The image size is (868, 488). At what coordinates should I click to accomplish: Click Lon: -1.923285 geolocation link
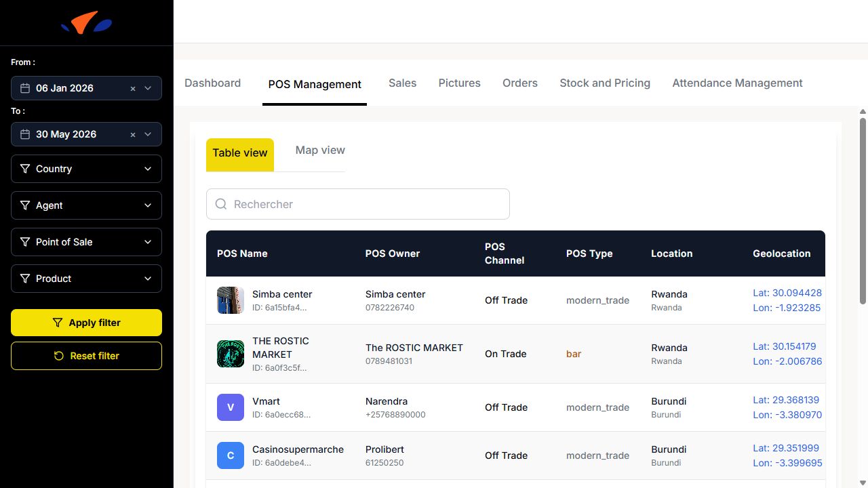click(787, 308)
